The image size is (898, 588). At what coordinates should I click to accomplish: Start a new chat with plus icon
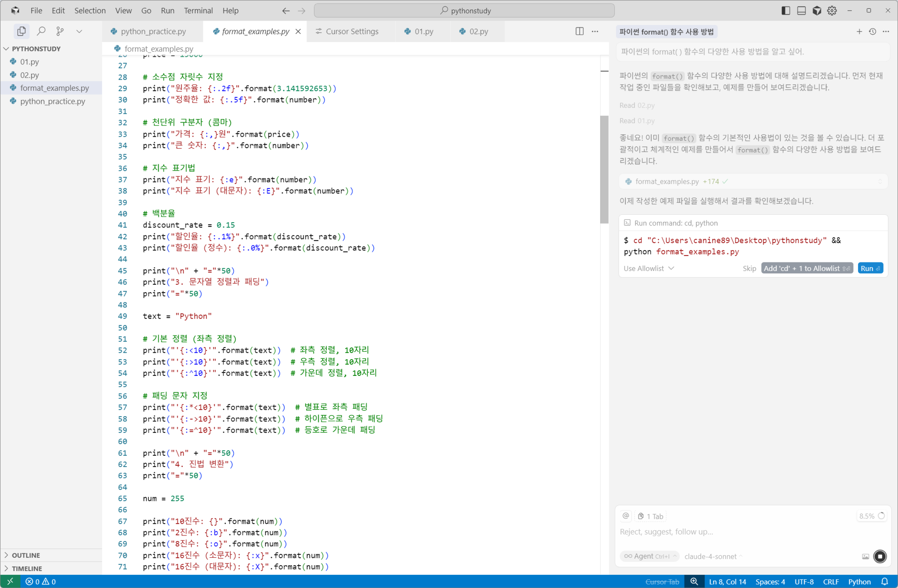point(859,32)
